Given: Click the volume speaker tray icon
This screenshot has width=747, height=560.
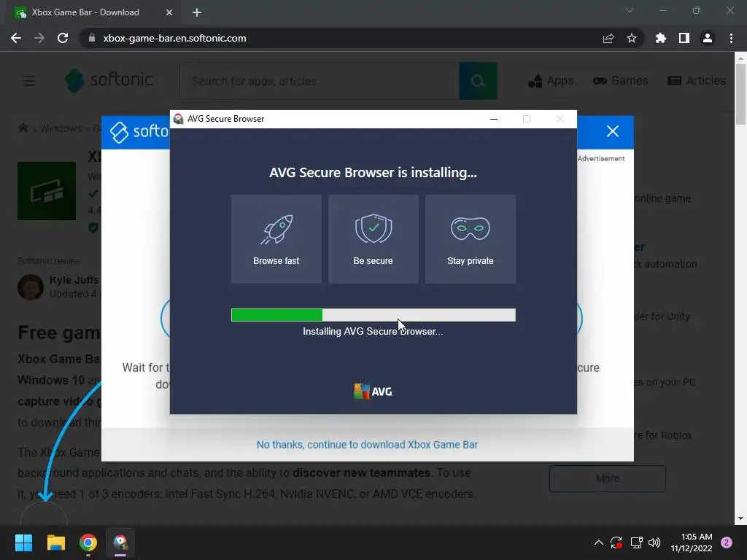Looking at the screenshot, I should tap(654, 542).
